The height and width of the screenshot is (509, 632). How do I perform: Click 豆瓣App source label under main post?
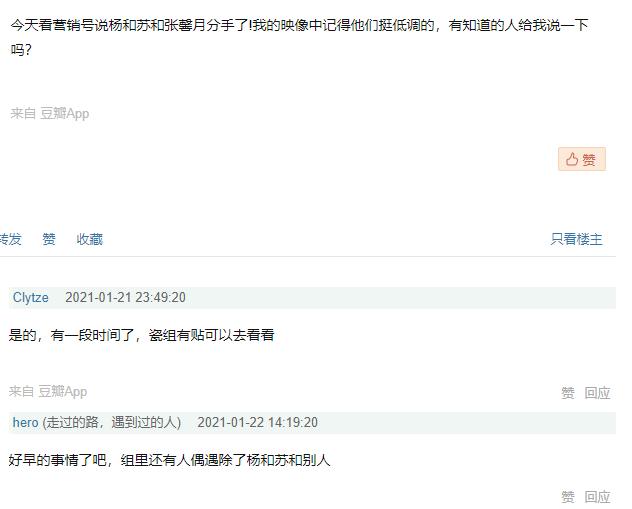(x=64, y=113)
